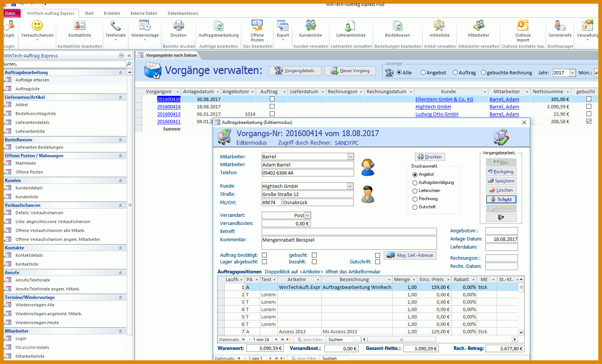
Task: Open Offene Posten ribbon icon
Action: coord(257,25)
